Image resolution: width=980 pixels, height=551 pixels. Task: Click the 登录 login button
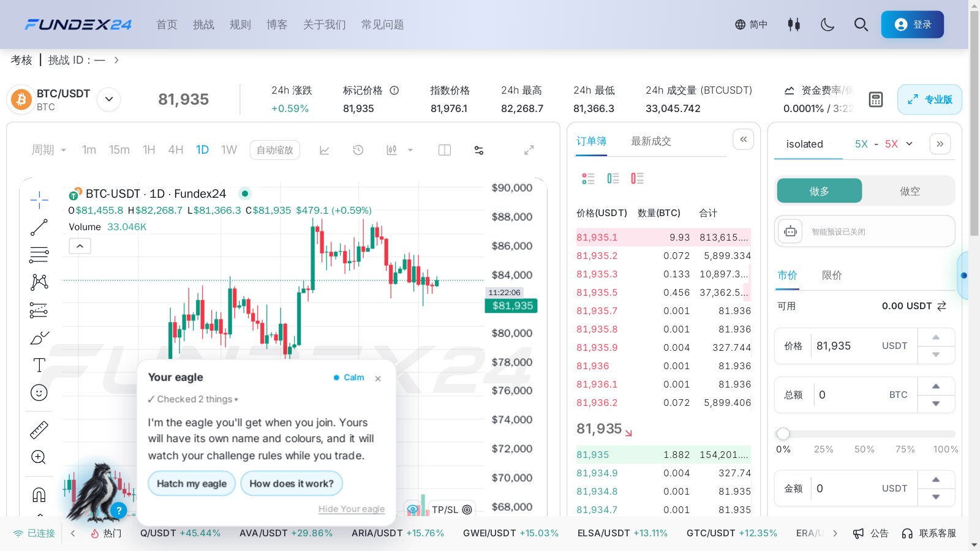coord(913,24)
